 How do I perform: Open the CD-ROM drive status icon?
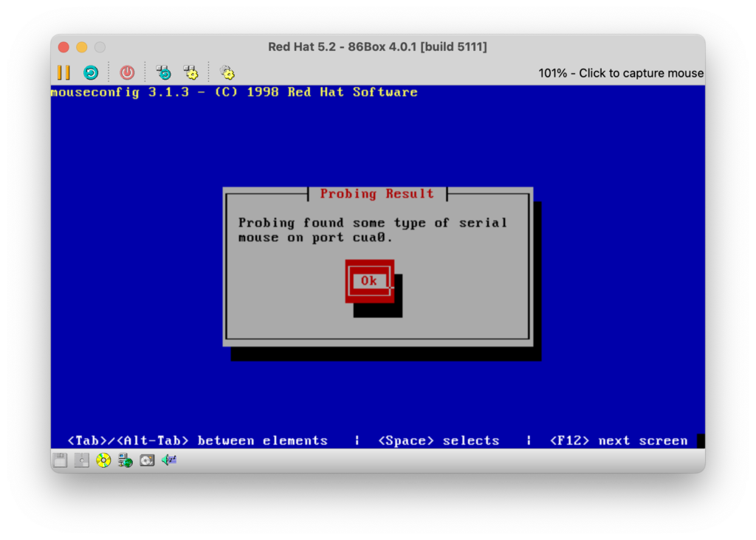point(103,460)
